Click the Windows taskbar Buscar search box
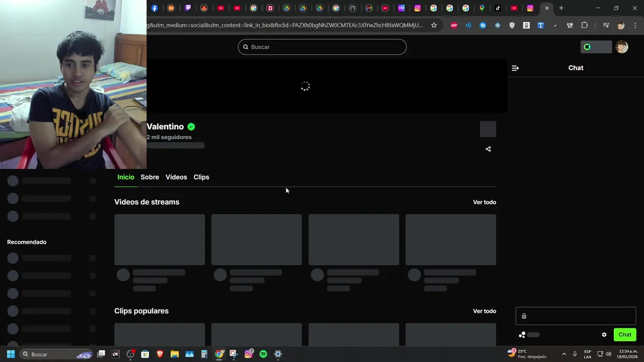 56,354
